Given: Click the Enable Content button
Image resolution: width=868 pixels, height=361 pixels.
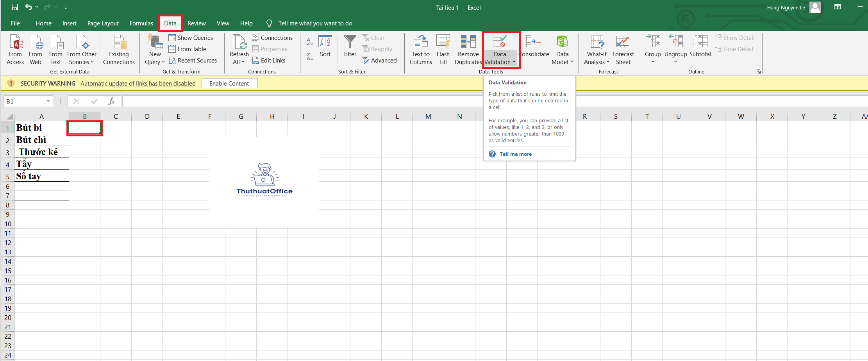Looking at the screenshot, I should point(229,83).
